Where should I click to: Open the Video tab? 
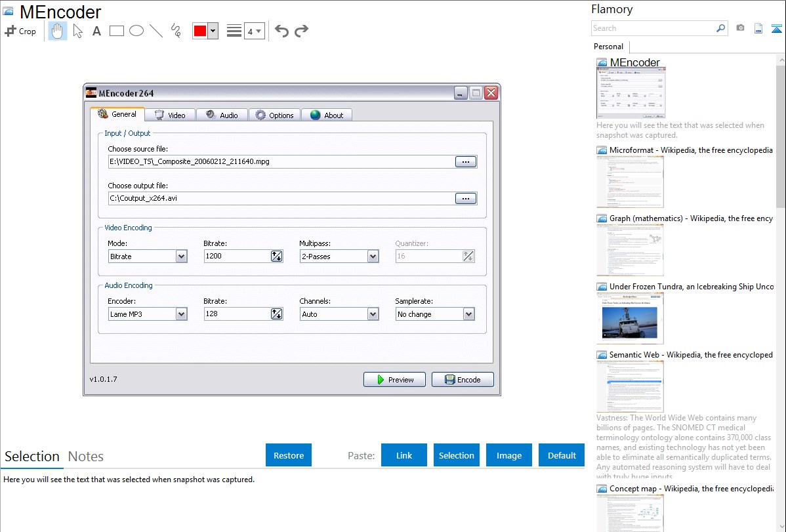(170, 115)
